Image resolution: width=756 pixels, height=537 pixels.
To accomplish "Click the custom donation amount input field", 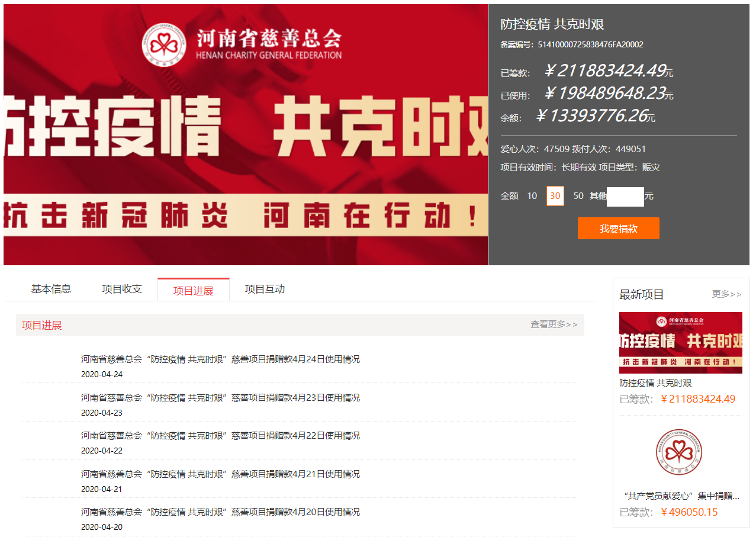I will pyautogui.click(x=625, y=197).
